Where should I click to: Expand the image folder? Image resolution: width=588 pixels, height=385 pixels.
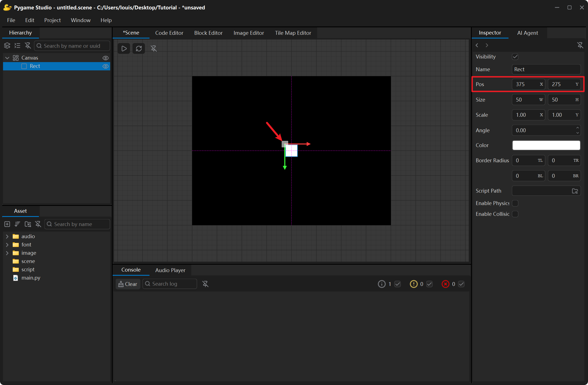[7, 253]
